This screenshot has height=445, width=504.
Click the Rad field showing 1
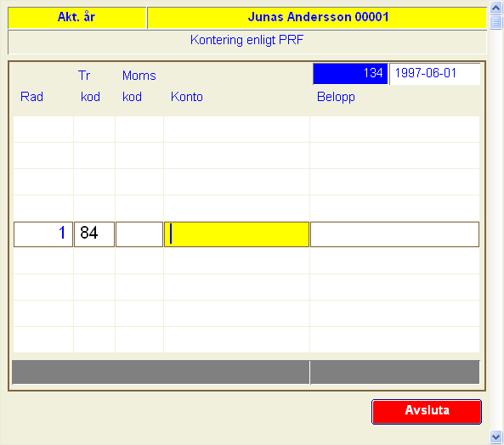pos(43,234)
